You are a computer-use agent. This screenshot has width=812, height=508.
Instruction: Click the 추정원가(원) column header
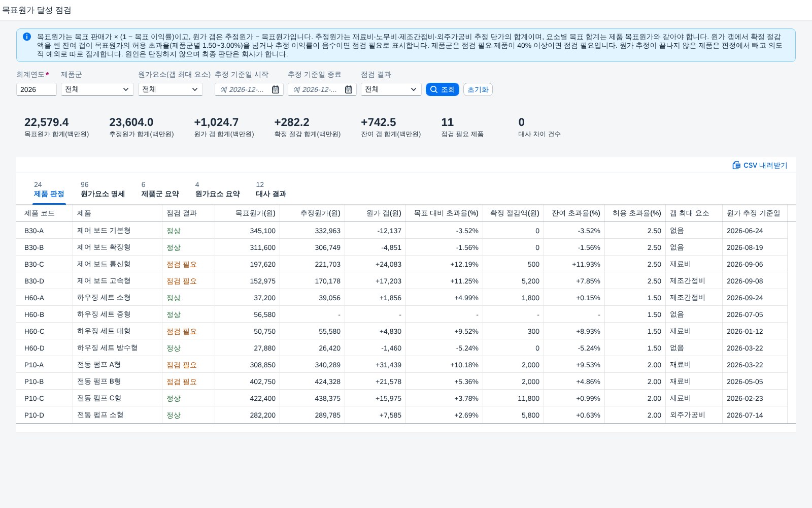coord(313,213)
